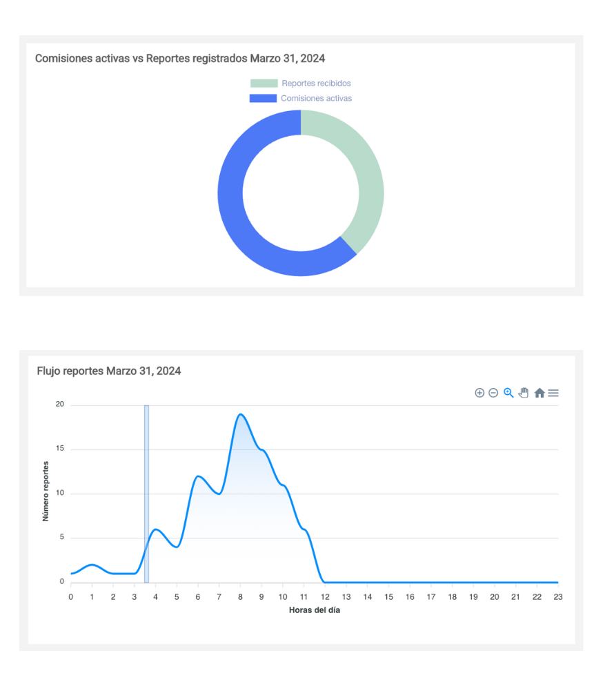
Task: Click the zoom out minus icon
Action: [x=493, y=393]
